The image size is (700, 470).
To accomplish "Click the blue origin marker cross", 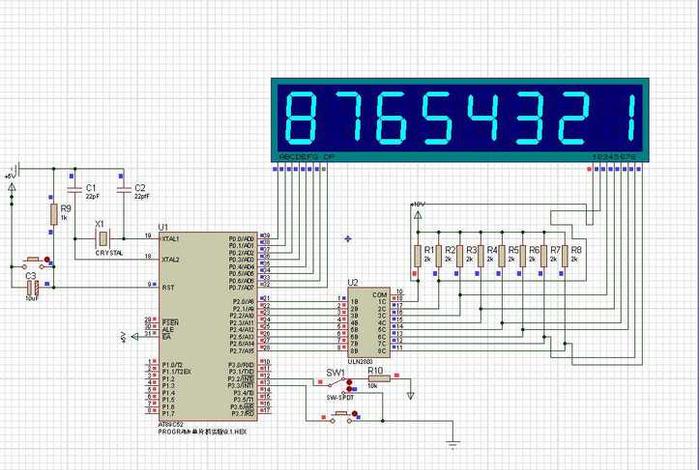I will pyautogui.click(x=348, y=239).
